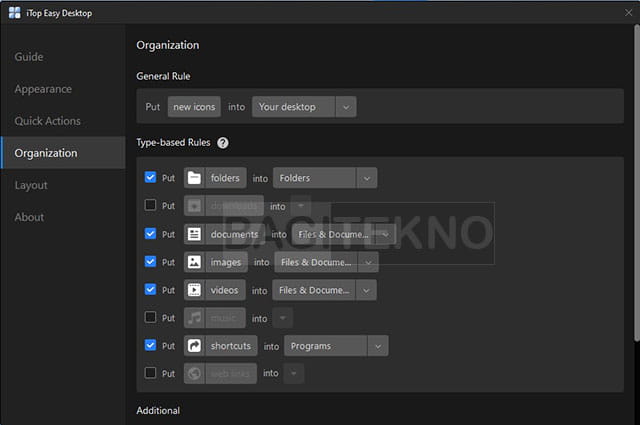Click the images type icon

coord(194,262)
